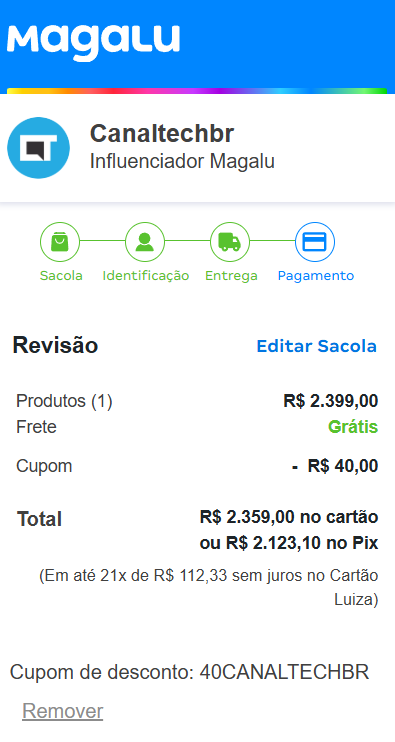Image resolution: width=395 pixels, height=742 pixels.
Task: Click the Influenciador Magalu subtitle
Action: click(x=182, y=161)
